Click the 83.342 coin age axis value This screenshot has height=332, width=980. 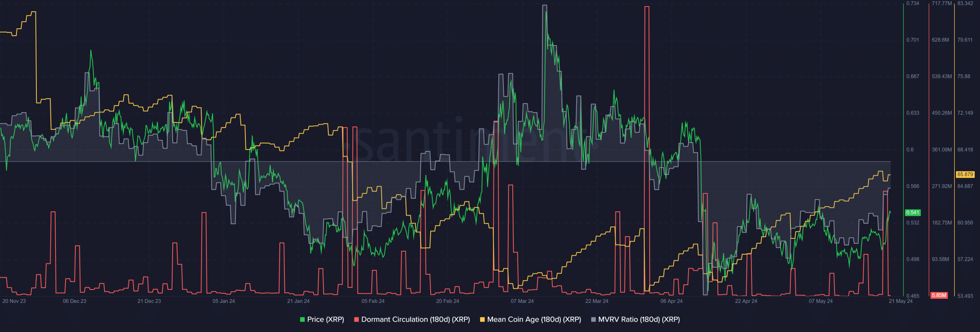pos(965,3)
